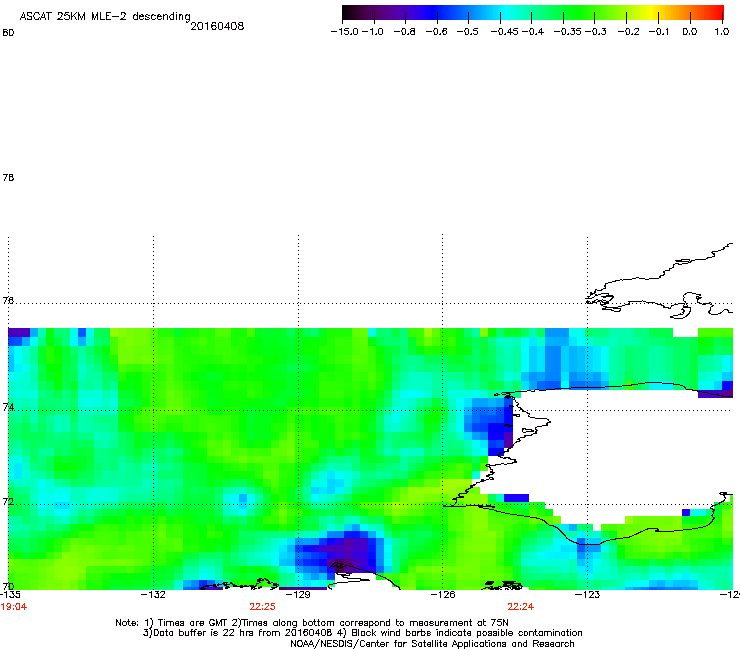Select the '-0.5' color scale label
740x650 pixels.
468,32
